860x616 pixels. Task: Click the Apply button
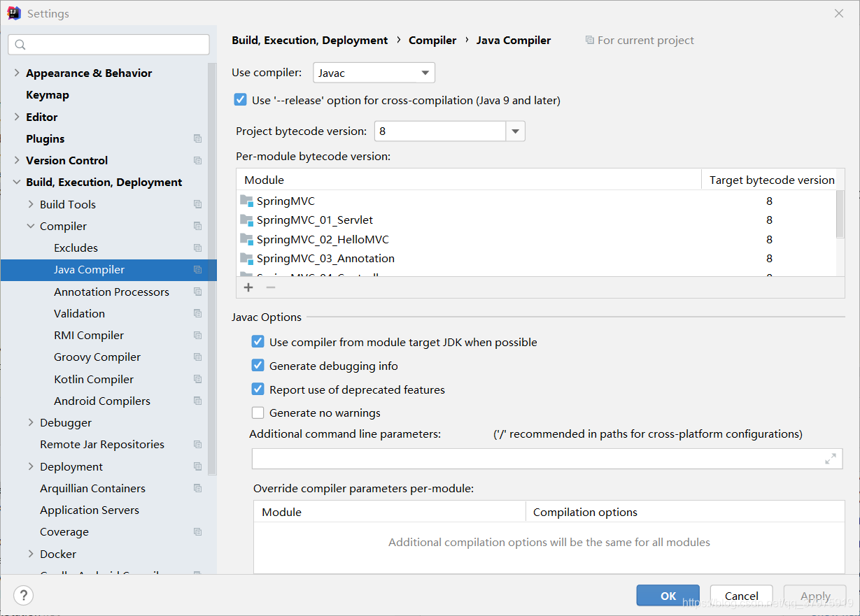tap(815, 596)
